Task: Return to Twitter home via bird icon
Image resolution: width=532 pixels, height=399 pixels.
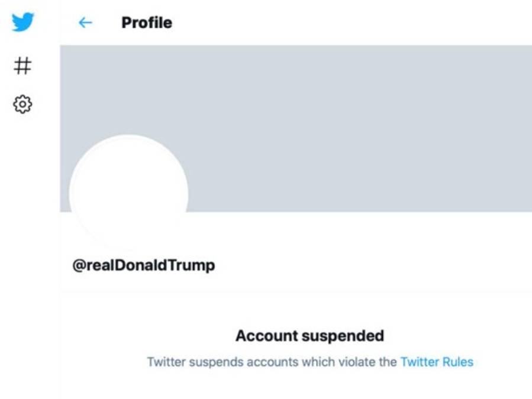Action: [22, 22]
